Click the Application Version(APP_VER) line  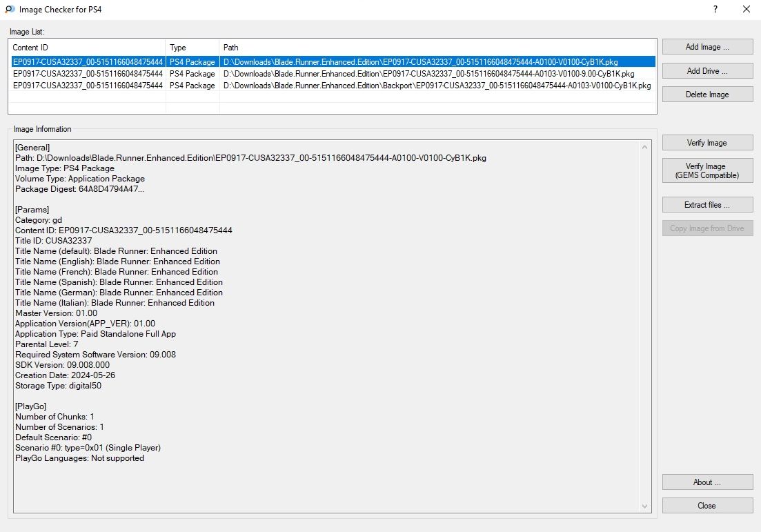pyautogui.click(x=86, y=324)
